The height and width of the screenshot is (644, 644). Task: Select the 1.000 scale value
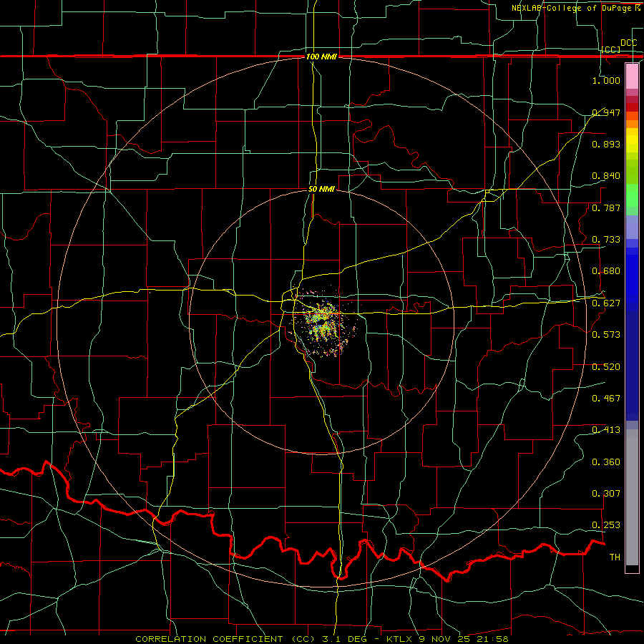click(606, 80)
